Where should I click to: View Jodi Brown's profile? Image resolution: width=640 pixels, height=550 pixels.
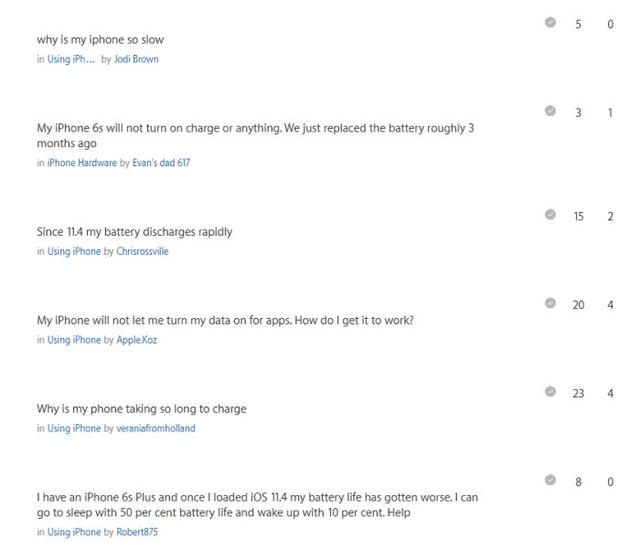136,59
